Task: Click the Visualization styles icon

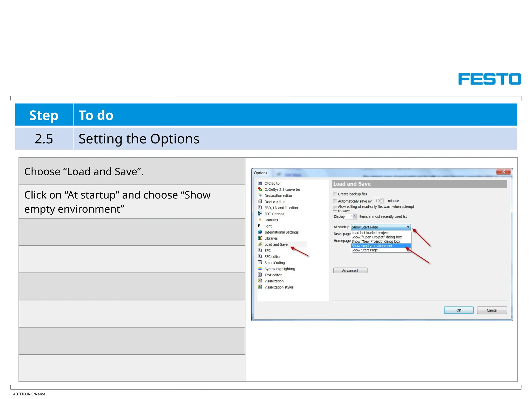Action: tap(260, 287)
